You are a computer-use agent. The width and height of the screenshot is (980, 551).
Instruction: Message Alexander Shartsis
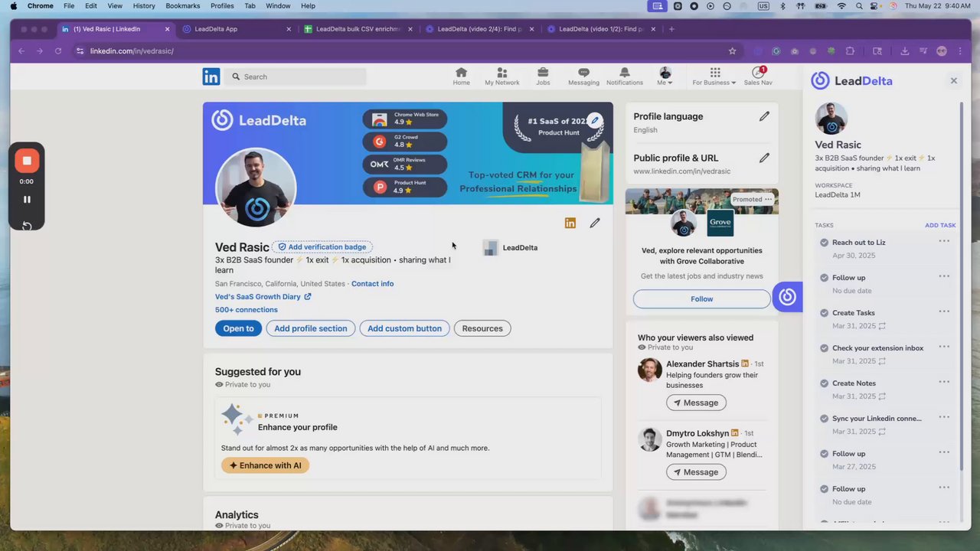click(x=696, y=403)
